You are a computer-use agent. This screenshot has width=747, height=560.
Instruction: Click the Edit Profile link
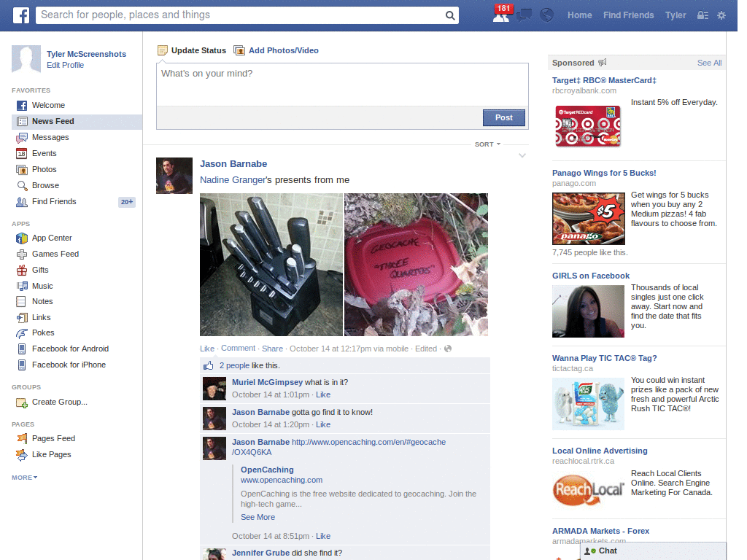(x=65, y=65)
